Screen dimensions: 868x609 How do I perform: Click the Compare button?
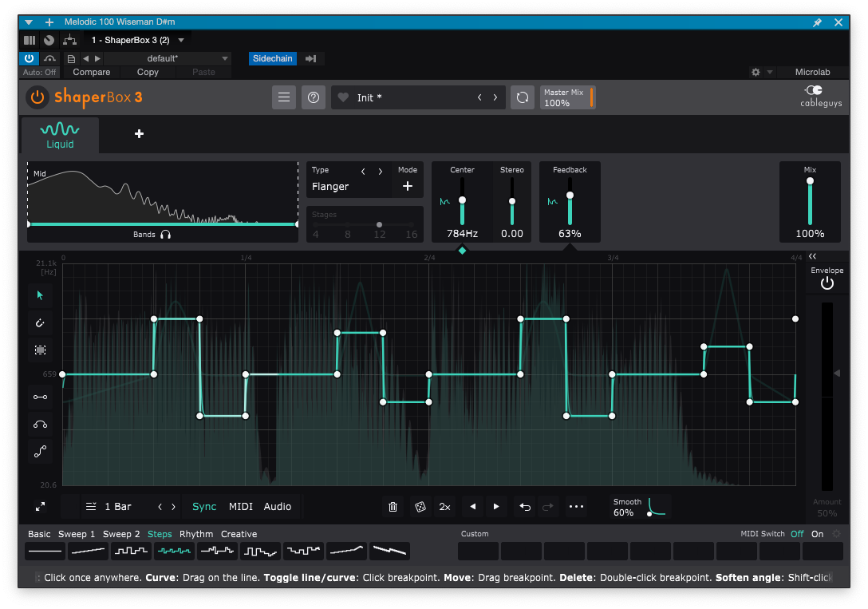91,72
